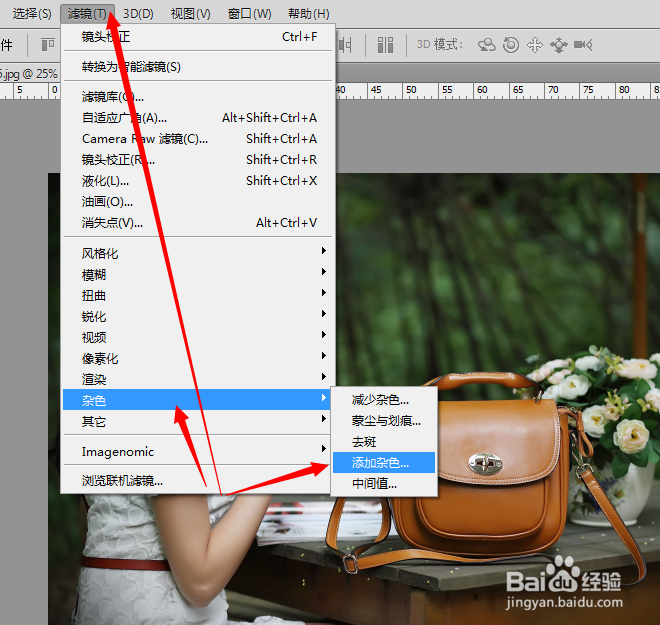Viewport: 660px width, 625px height.
Task: Select 添加杂色 add noise
Action: pyautogui.click(x=384, y=463)
